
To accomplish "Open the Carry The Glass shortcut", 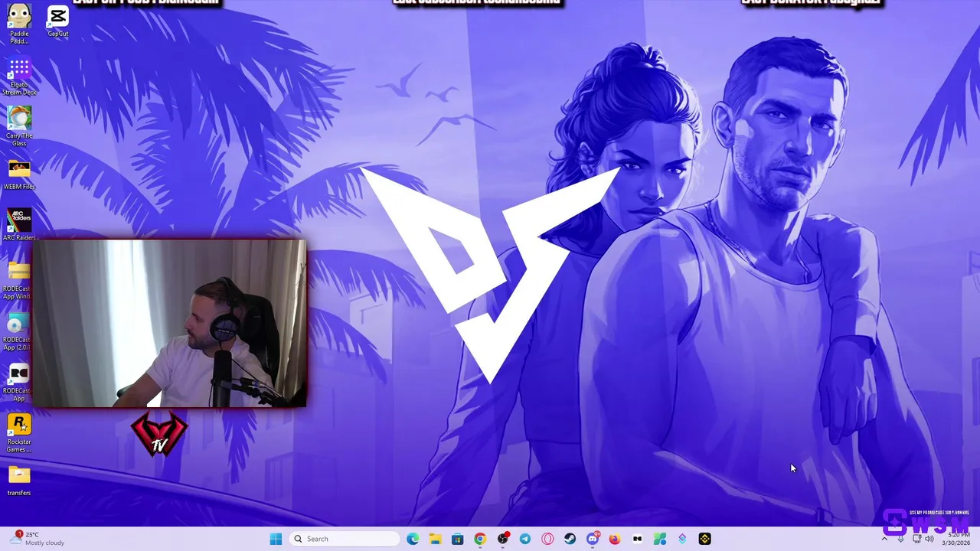I will pyautogui.click(x=19, y=126).
